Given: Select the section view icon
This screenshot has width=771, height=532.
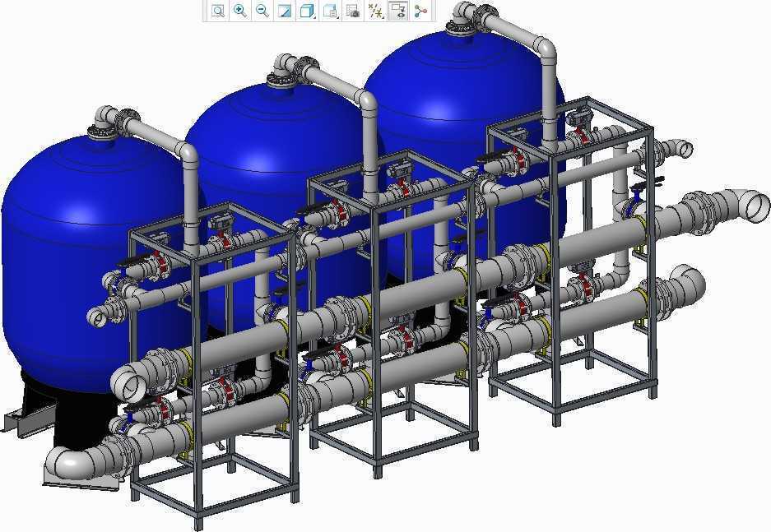Looking at the screenshot, I should [285, 11].
